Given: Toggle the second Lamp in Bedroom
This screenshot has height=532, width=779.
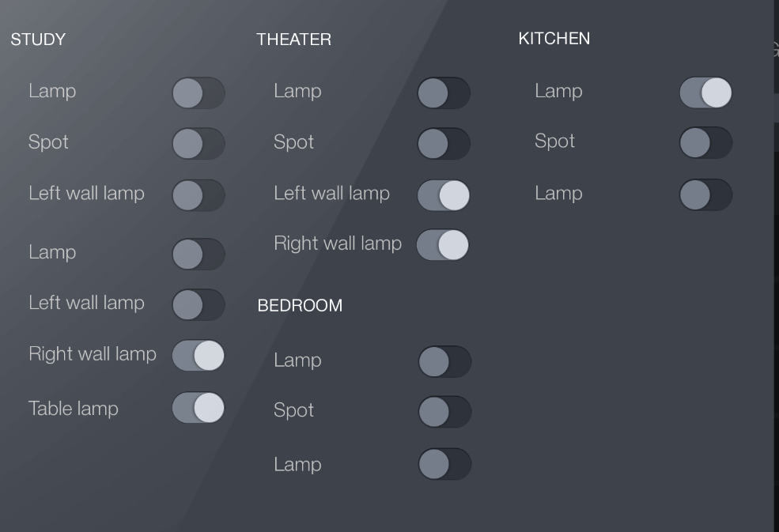Looking at the screenshot, I should point(444,466).
